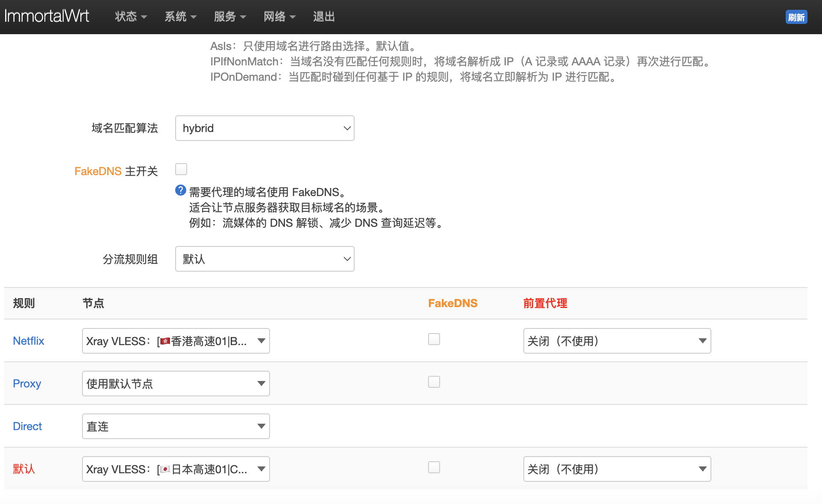822x504 pixels.
Task: Toggle FakeDNS checkbox for 默认 rule
Action: (x=434, y=467)
